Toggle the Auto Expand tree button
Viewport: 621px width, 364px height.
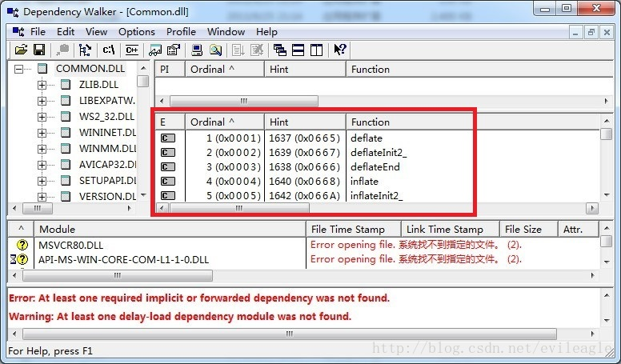85,50
